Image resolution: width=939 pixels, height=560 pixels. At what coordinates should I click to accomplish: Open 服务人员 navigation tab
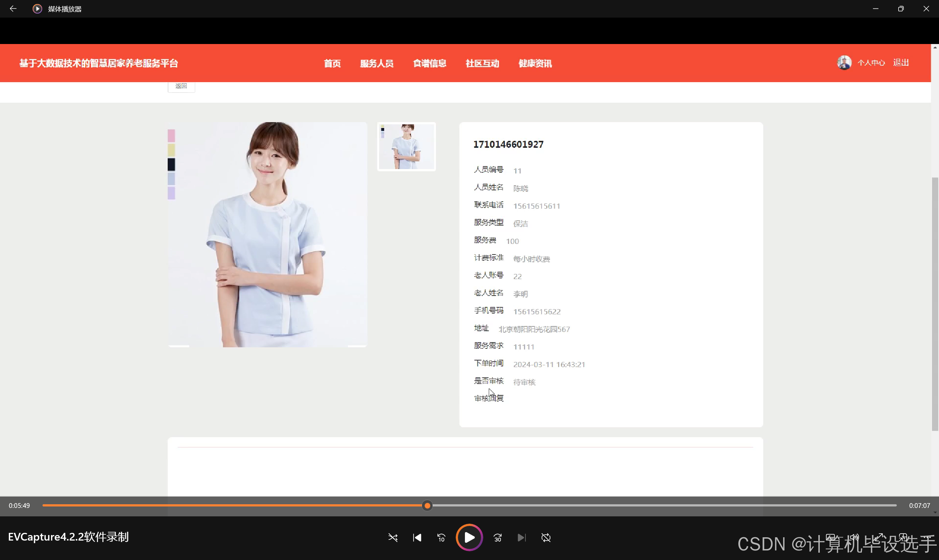(x=376, y=63)
